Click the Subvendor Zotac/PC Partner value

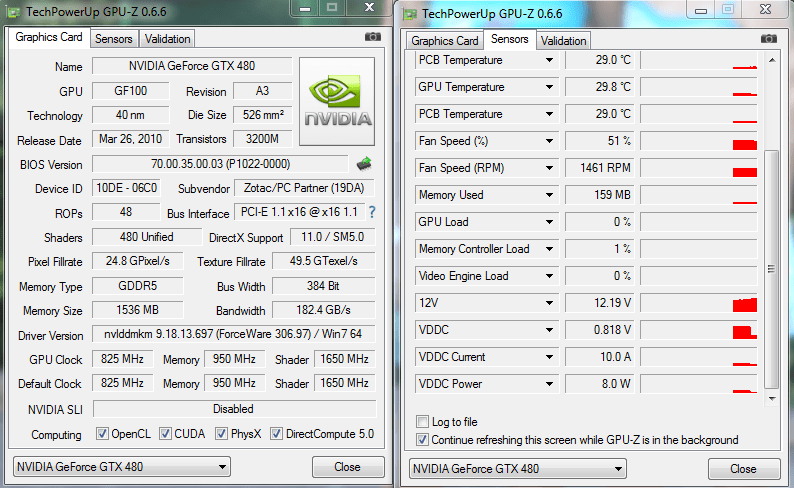[x=304, y=188]
